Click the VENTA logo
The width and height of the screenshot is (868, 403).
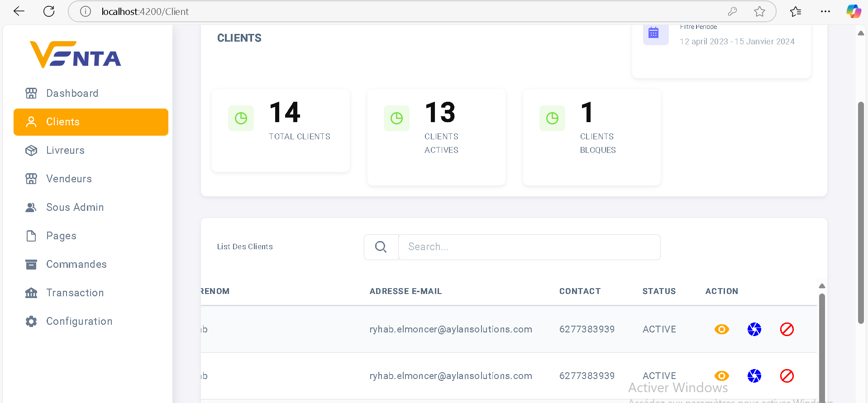point(76,54)
